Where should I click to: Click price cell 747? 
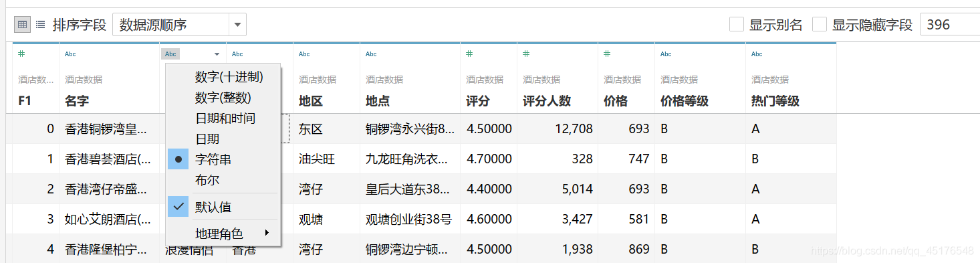click(626, 159)
